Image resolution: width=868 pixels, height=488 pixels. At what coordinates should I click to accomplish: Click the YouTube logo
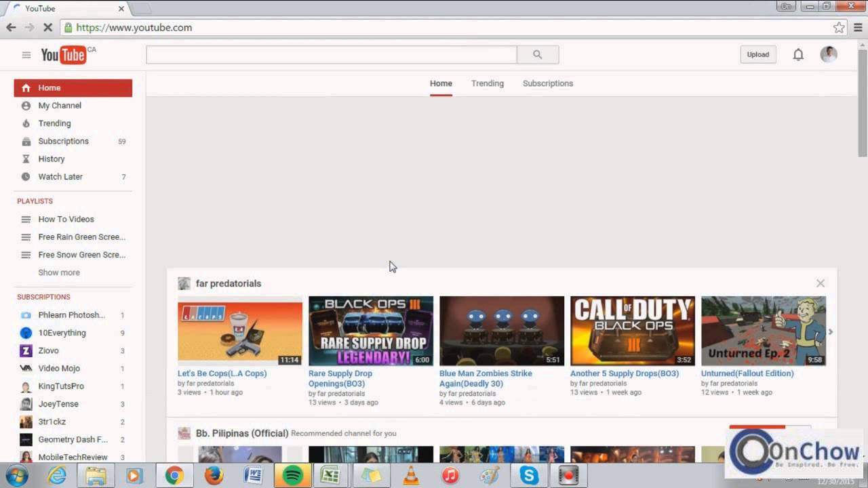point(63,55)
